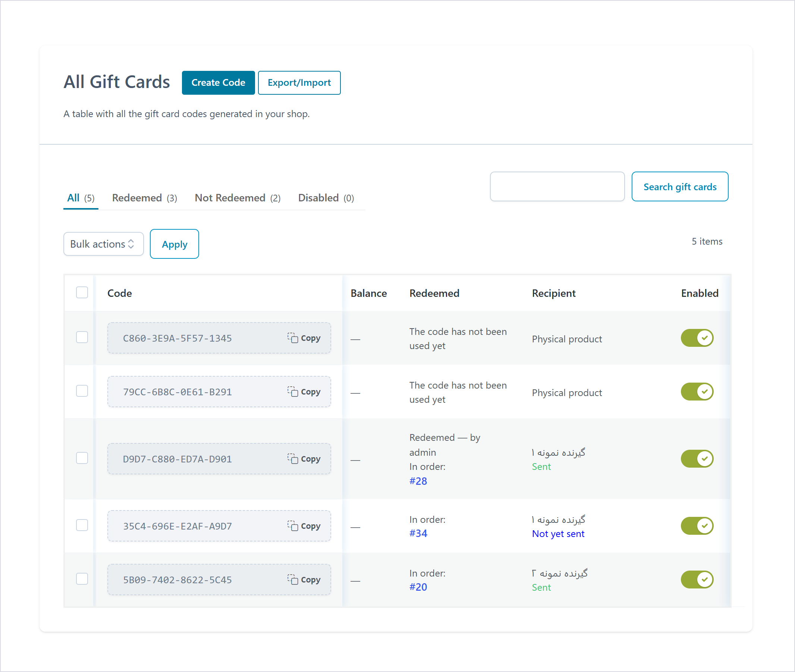795x672 pixels.
Task: Copy code 5B09-7402-8622-5C45
Action: click(304, 580)
